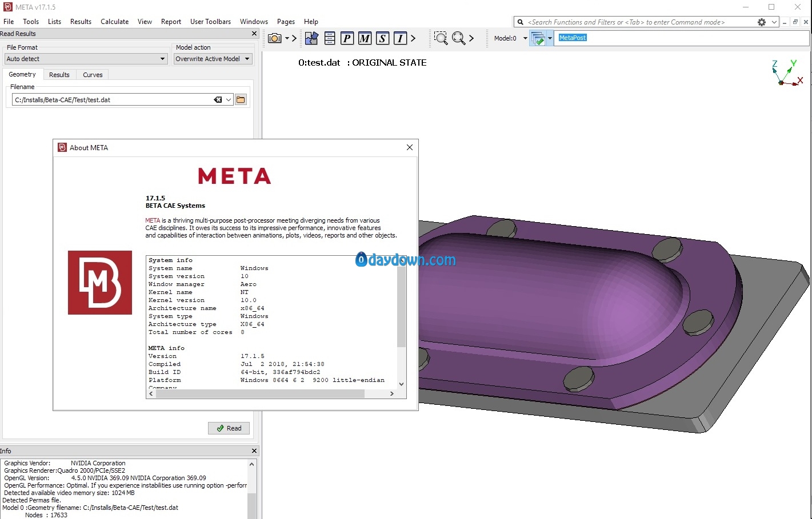
Task: Click the P toolbar icon
Action: 347,38
